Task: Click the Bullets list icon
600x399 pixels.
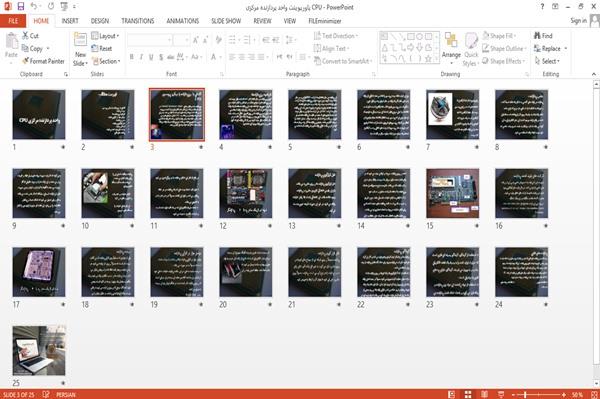Action: click(233, 40)
